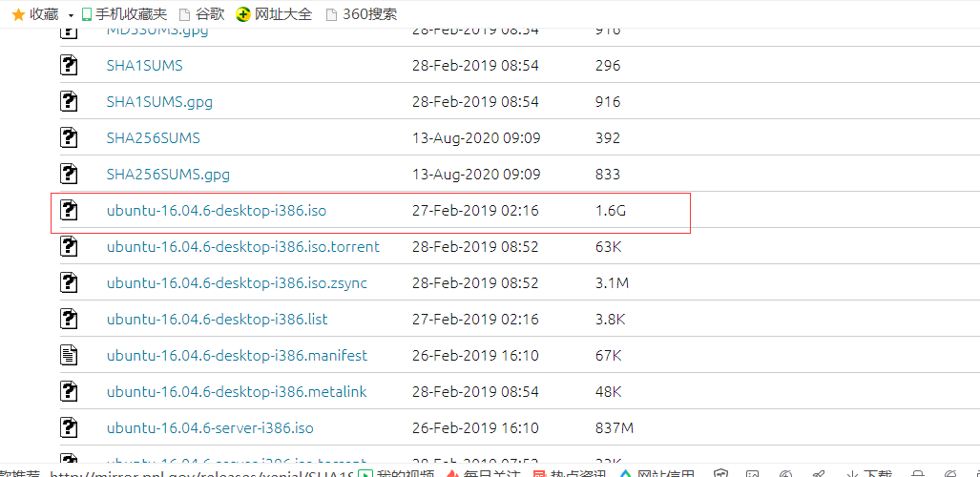This screenshot has height=477, width=980.
Task: Select the 63K size value
Action: coord(609,247)
